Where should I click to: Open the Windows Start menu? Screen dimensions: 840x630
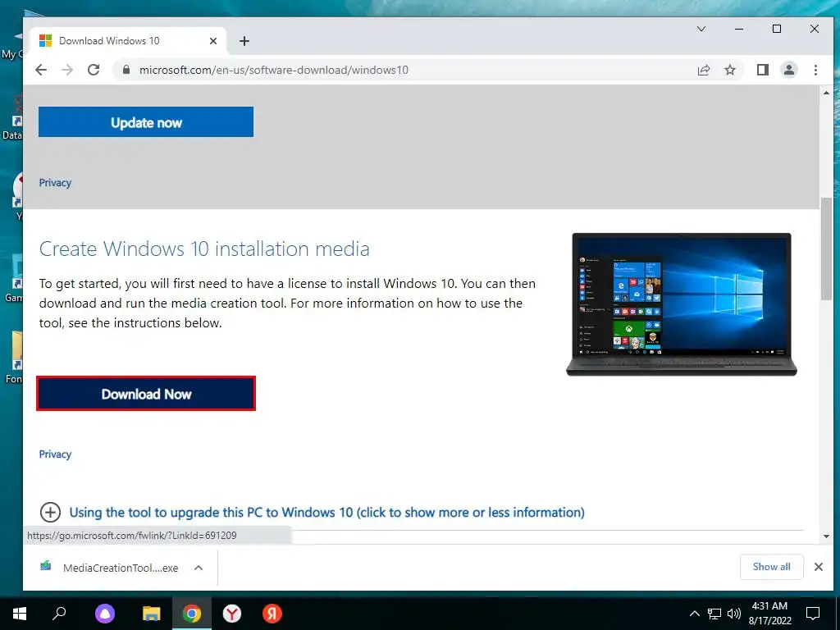pyautogui.click(x=20, y=614)
